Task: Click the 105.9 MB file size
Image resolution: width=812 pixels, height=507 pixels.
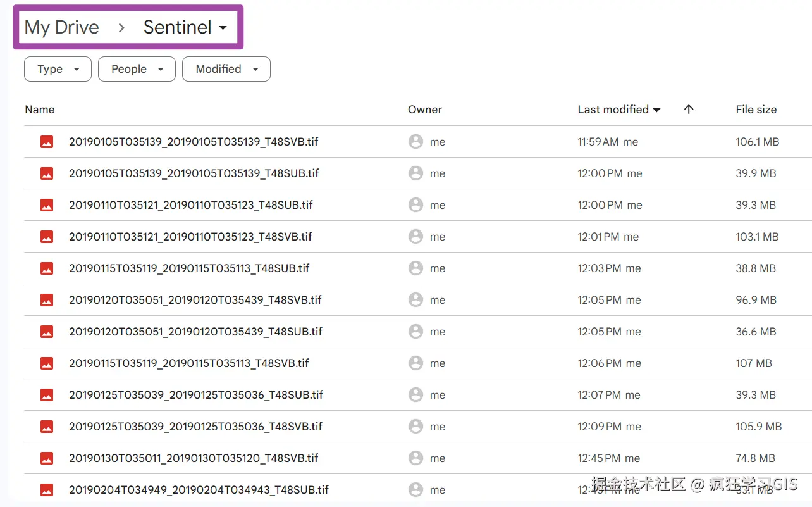Action: coord(759,427)
